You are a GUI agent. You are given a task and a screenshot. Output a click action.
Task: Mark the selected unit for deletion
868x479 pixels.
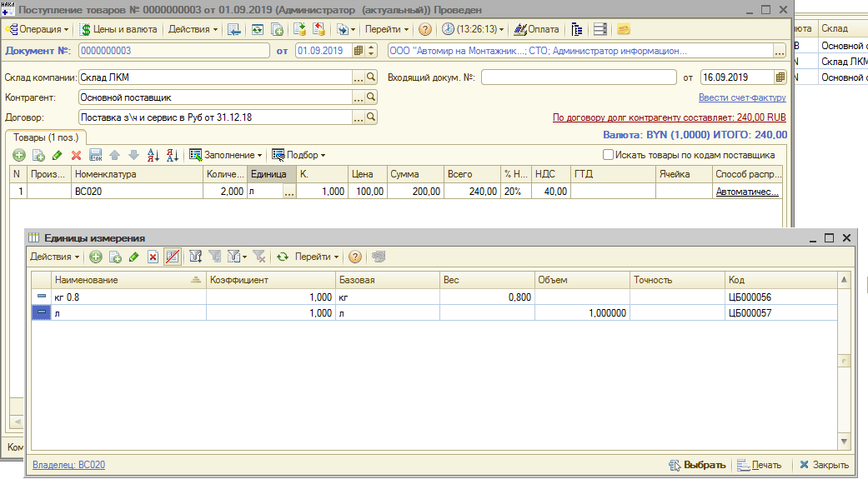click(x=153, y=257)
